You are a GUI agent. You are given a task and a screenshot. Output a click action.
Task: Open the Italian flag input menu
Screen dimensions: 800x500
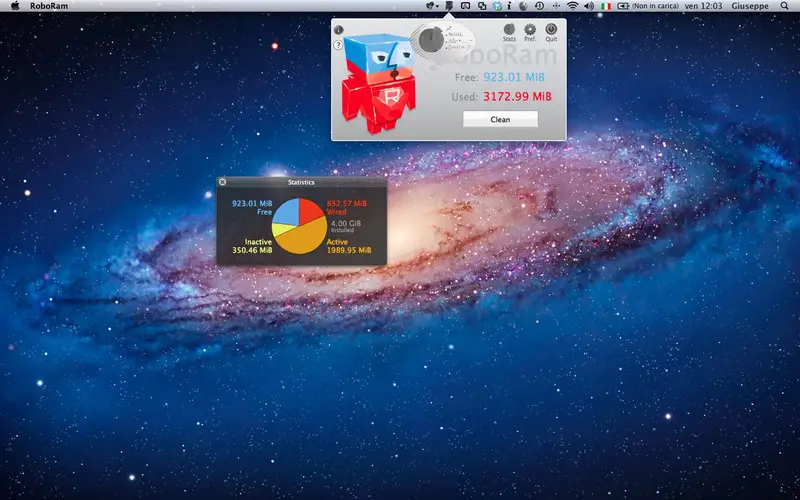pyautogui.click(x=606, y=6)
